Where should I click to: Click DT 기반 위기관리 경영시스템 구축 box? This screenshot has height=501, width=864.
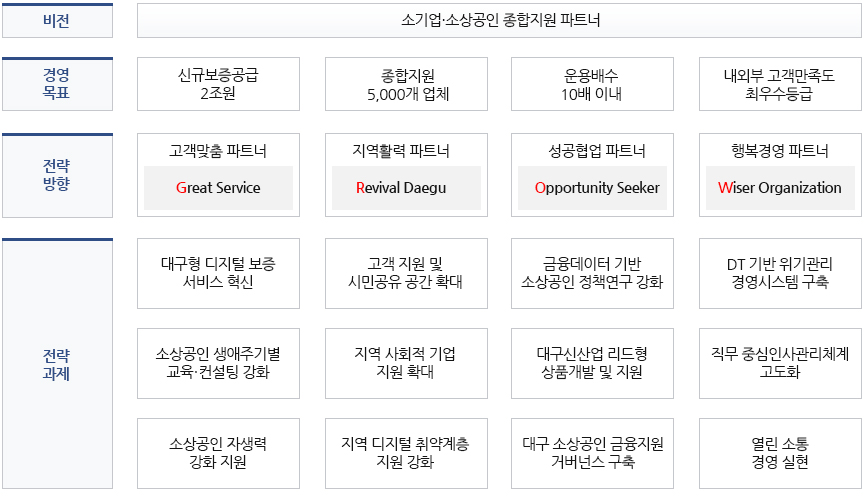780,273
